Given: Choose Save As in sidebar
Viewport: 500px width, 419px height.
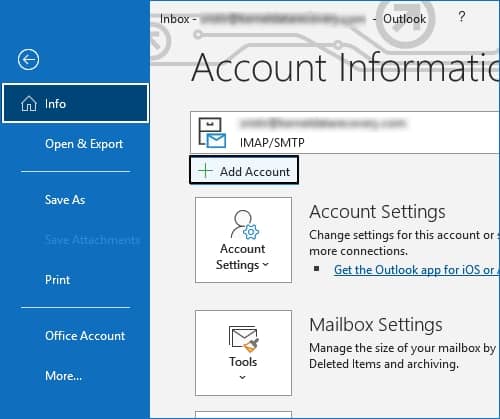Looking at the screenshot, I should [65, 200].
